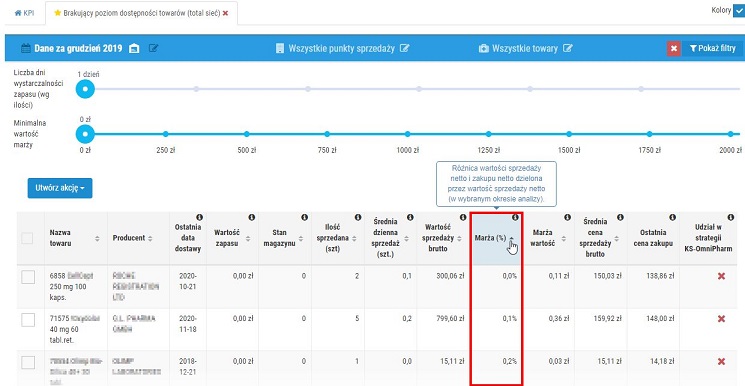Toggle the select-all header checkbox
Viewport: 745px width, 386px height.
coord(28,238)
